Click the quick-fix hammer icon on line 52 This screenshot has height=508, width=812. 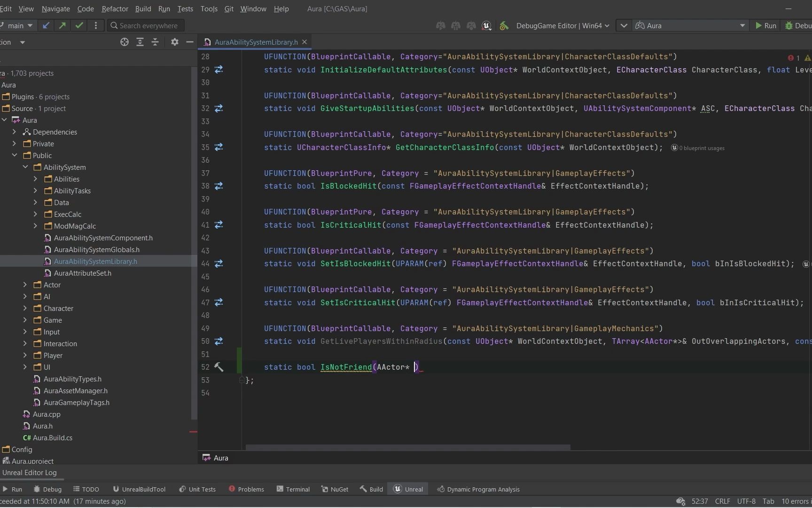pos(219,367)
